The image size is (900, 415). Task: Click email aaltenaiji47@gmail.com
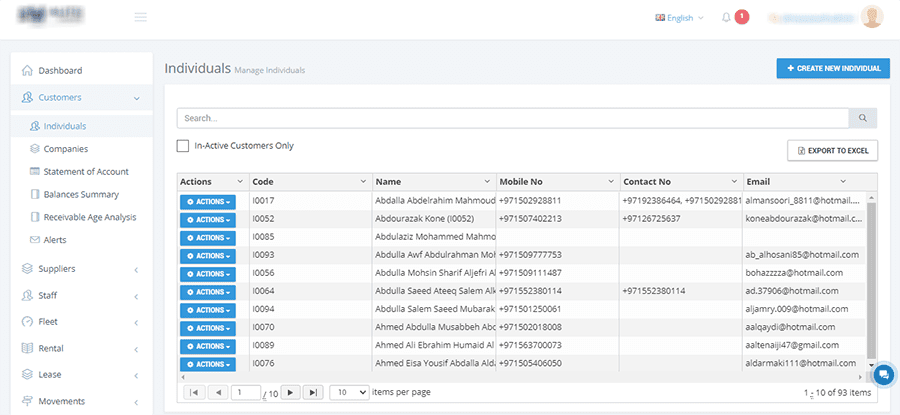[792, 345]
